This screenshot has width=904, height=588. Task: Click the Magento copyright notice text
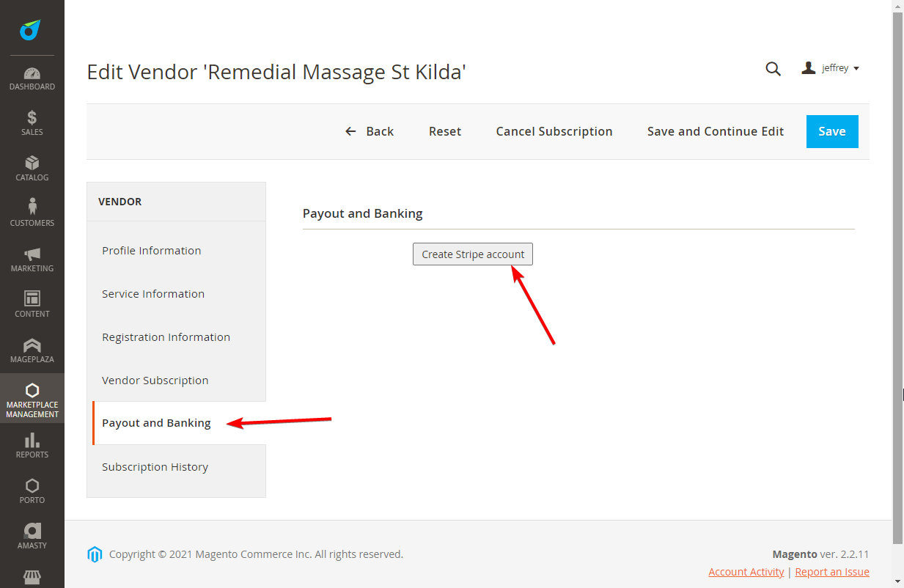[x=256, y=554]
